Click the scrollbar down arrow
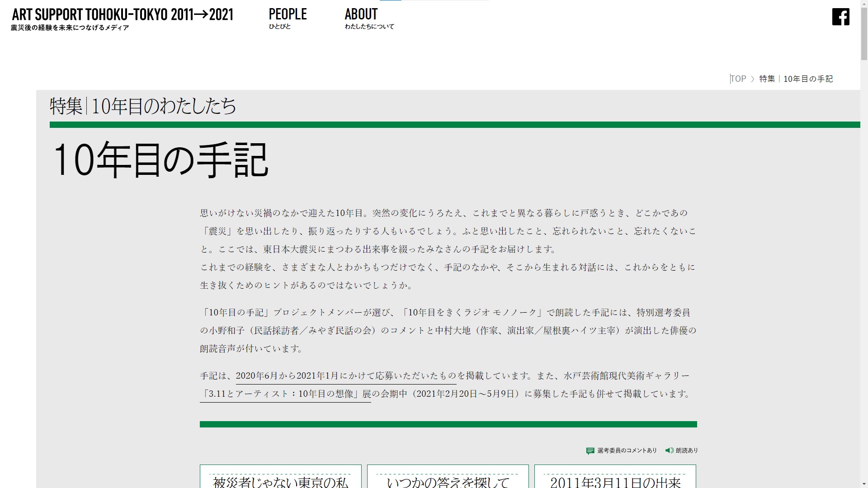Viewport: 868px width, 488px height. click(864, 484)
